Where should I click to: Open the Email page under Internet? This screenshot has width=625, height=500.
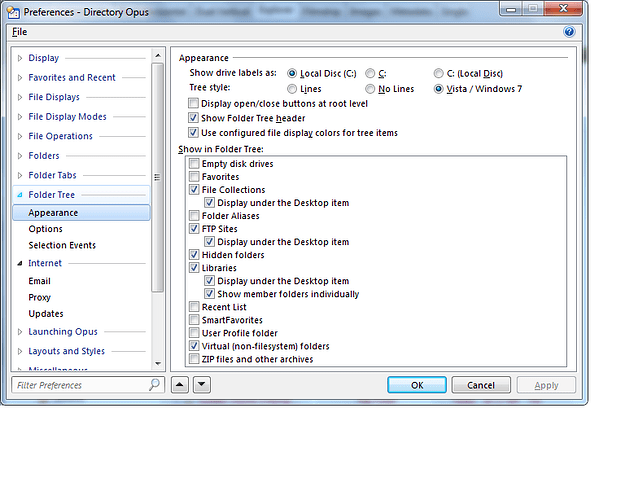pyautogui.click(x=39, y=281)
